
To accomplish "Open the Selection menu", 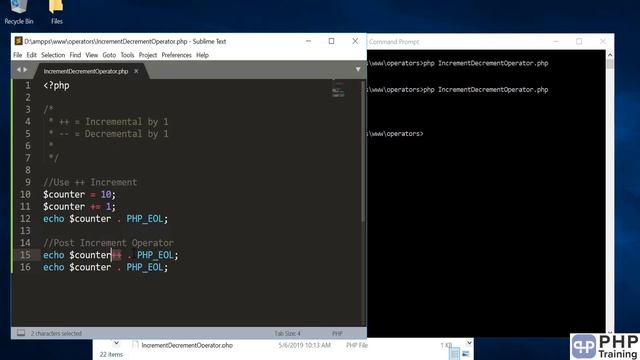I will coord(53,55).
